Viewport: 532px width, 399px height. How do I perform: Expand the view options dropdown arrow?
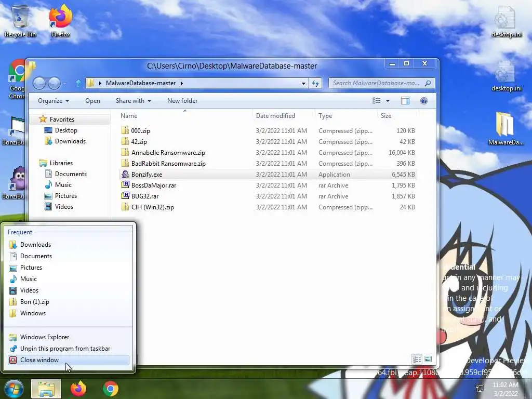point(388,101)
